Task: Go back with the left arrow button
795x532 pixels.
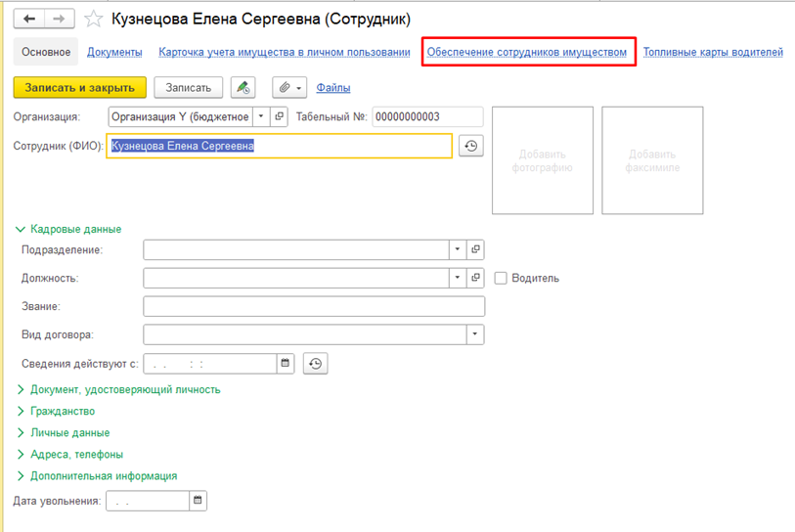Action: tap(29, 19)
